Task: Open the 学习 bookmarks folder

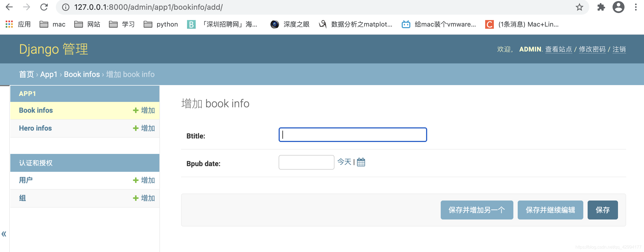Action: pyautogui.click(x=122, y=24)
